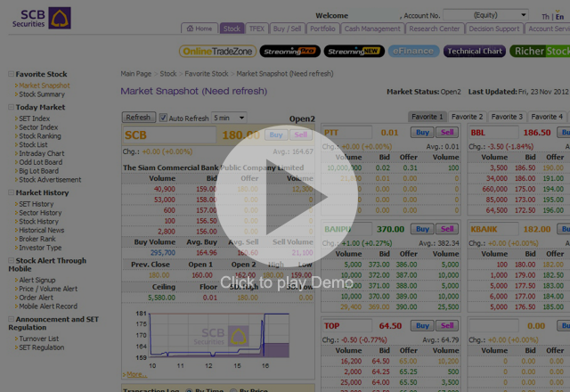Open the Big Lot Board link

click(39, 171)
